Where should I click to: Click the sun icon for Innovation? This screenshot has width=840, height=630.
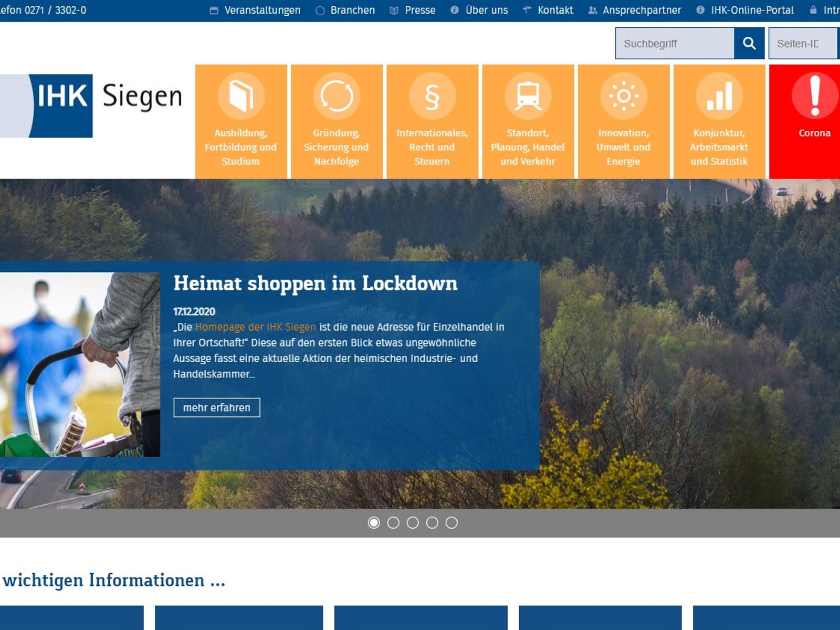[624, 96]
